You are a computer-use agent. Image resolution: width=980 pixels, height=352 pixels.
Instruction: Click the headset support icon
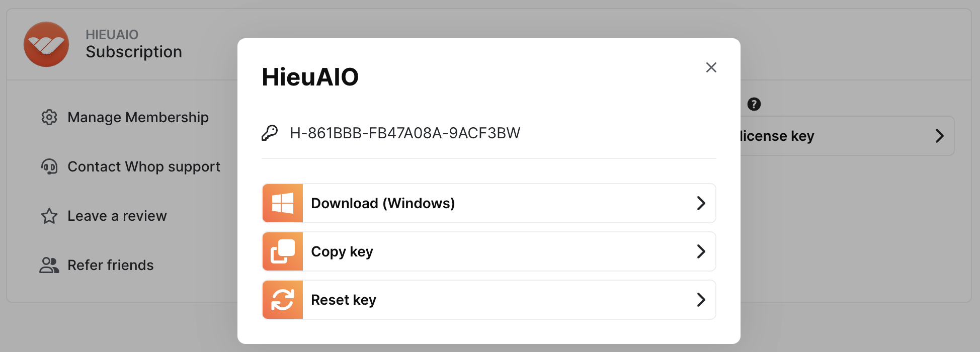pos(49,166)
